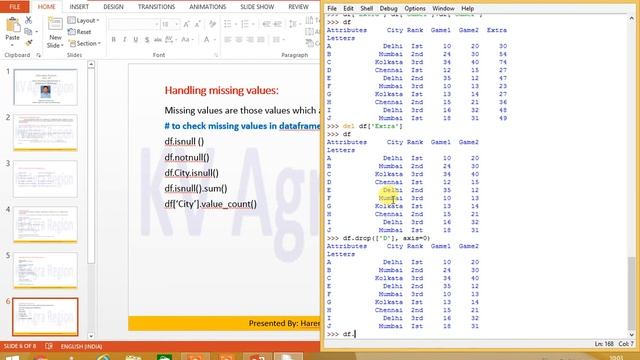Image resolution: width=640 pixels, height=360 pixels.
Task: Switch to the REVIEW ribbon tab
Action: coord(298,7)
